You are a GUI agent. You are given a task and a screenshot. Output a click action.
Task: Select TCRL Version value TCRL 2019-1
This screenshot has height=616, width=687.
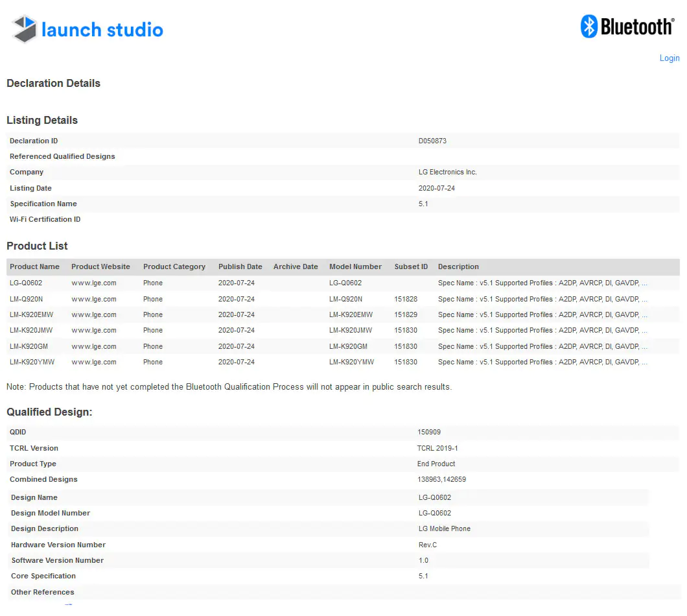click(437, 448)
